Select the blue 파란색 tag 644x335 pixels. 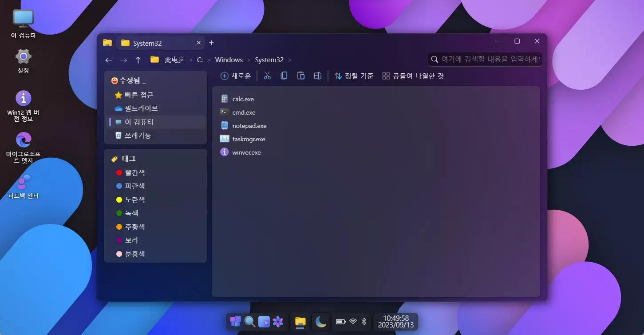pyautogui.click(x=155, y=186)
